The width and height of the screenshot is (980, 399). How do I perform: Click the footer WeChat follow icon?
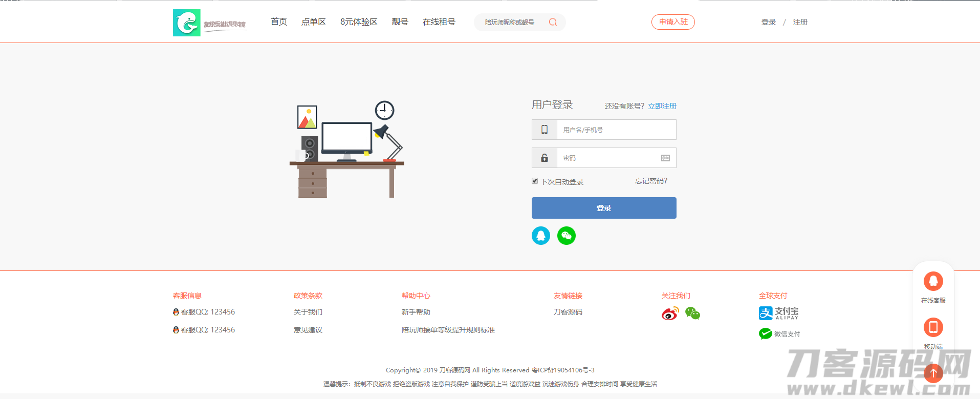point(692,313)
